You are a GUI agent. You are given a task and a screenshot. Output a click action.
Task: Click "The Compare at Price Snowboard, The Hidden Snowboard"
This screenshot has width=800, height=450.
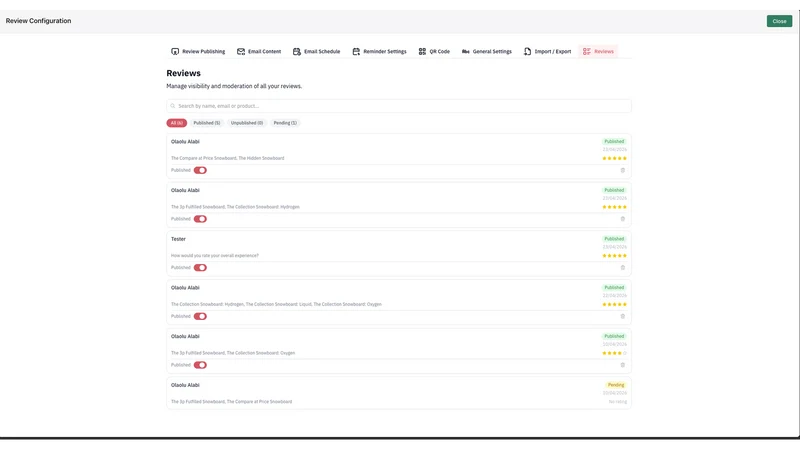[228, 158]
